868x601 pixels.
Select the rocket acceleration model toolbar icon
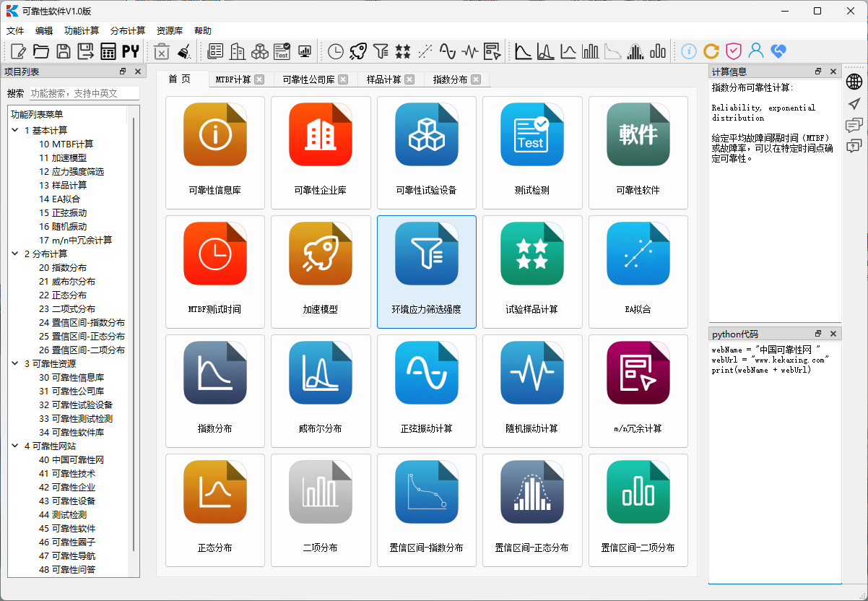point(357,51)
